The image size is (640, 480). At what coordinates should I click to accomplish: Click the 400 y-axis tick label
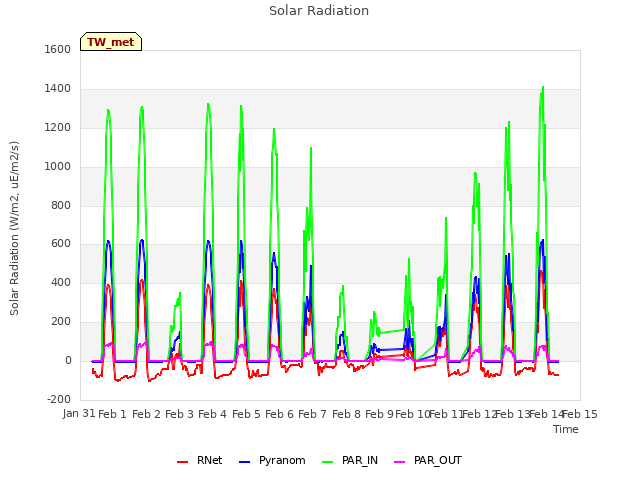61,282
